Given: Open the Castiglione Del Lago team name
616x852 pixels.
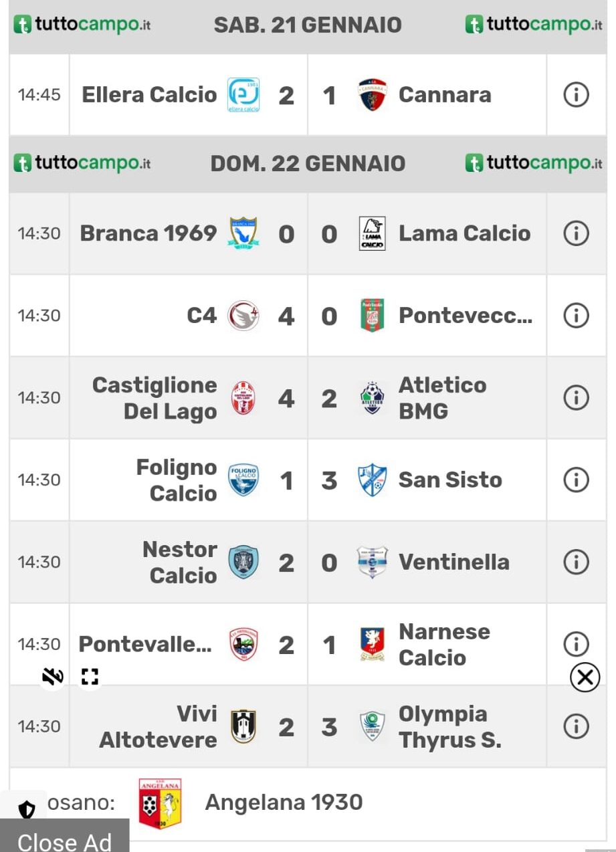Looking at the screenshot, I should coord(155,398).
